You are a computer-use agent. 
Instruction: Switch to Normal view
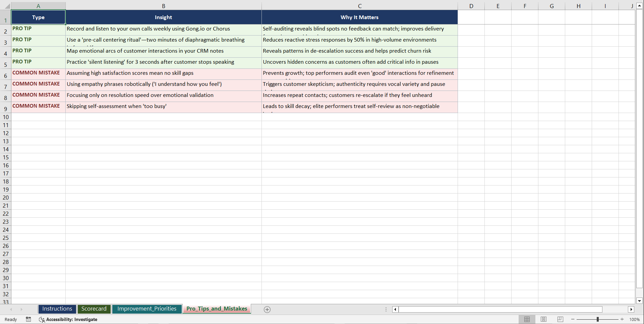point(527,319)
